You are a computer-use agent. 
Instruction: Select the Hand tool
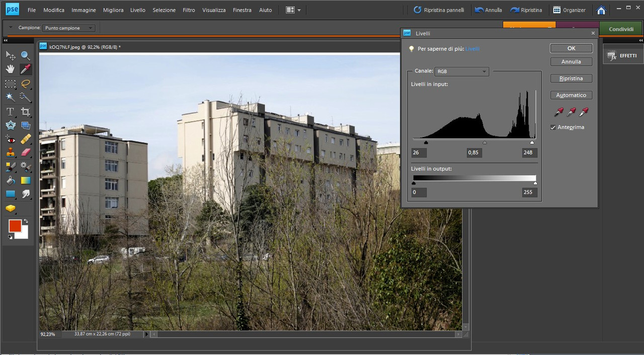[x=10, y=69]
